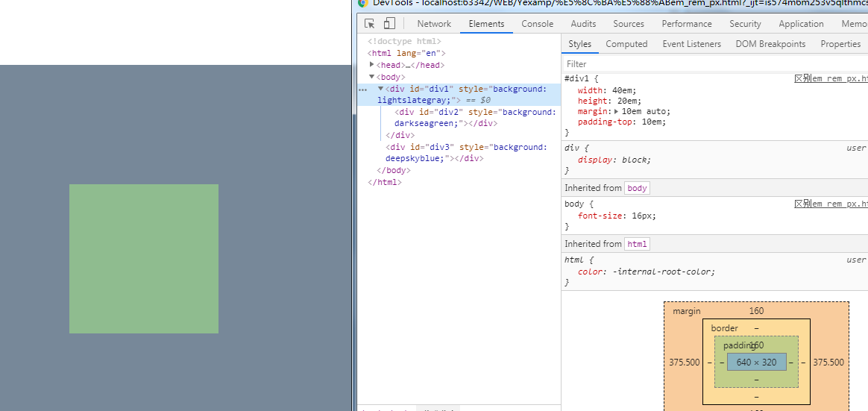Image resolution: width=868 pixels, height=411 pixels.
Task: Open the Network tab
Action: [434, 24]
